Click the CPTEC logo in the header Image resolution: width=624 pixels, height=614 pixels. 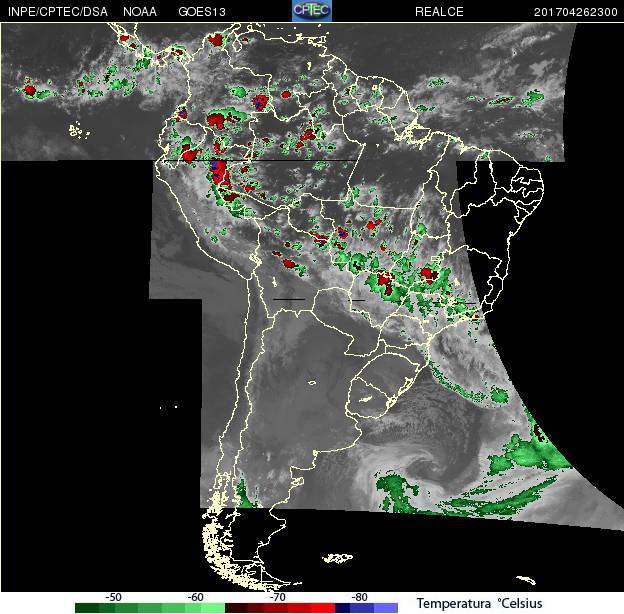point(312,10)
